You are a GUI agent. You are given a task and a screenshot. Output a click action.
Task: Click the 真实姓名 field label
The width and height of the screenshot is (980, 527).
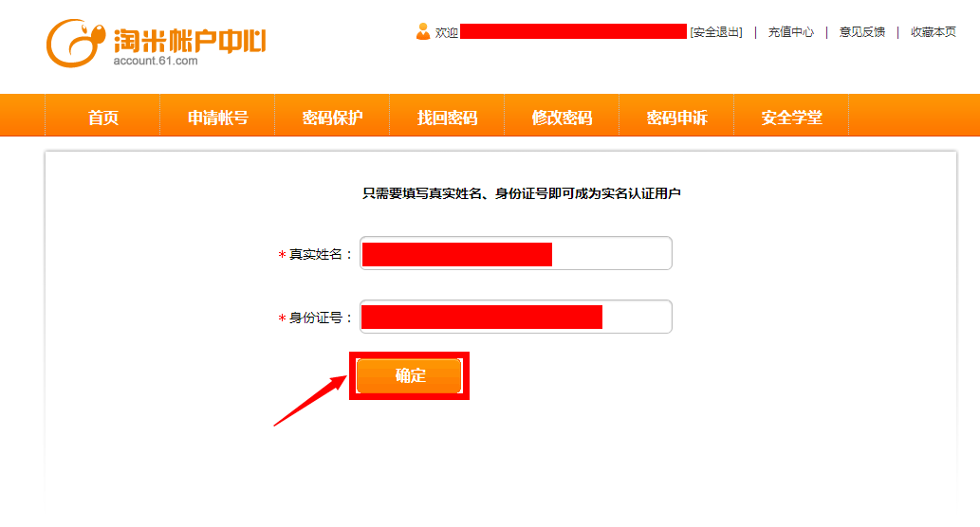click(x=316, y=254)
